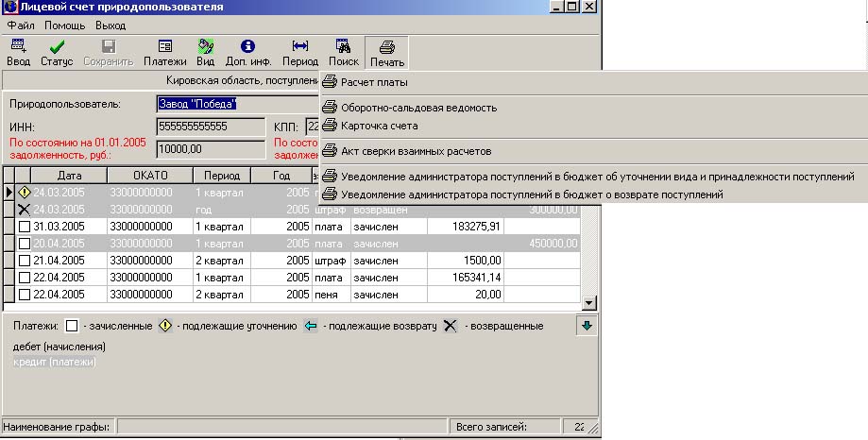This screenshot has height=440, width=868.
Task: Click the Вид toolbar icon
Action: [205, 46]
